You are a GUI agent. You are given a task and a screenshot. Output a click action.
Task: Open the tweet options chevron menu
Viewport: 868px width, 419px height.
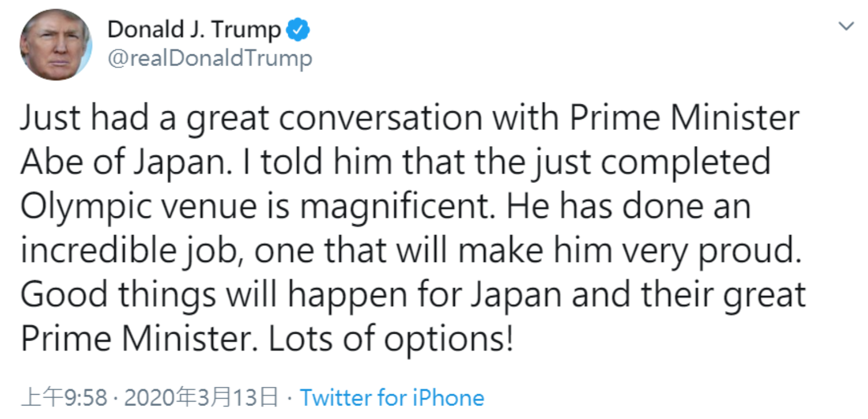846,27
